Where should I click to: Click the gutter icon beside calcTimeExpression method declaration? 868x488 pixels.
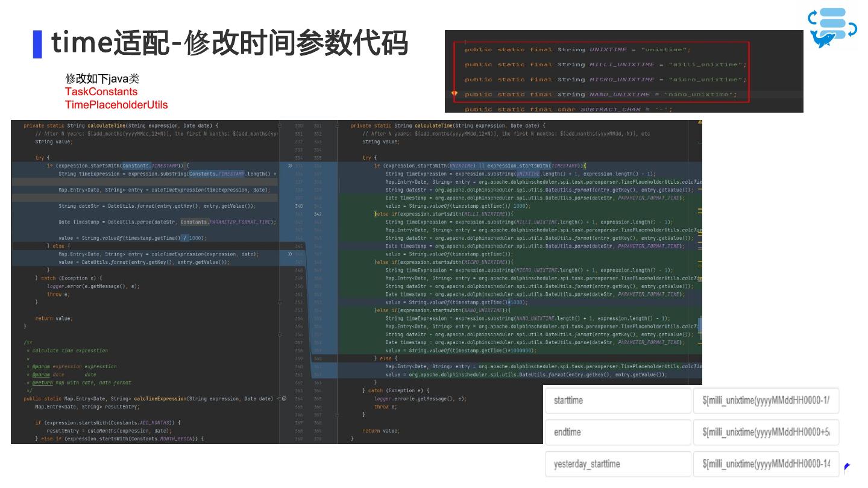click(284, 399)
